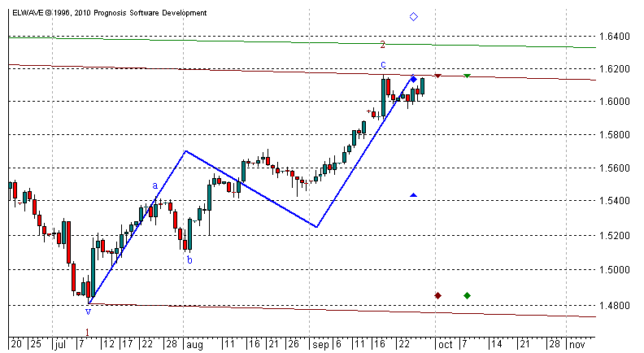The width and height of the screenshot is (644, 353).
Task: Select blue wave label 'b'
Action: 189,259
